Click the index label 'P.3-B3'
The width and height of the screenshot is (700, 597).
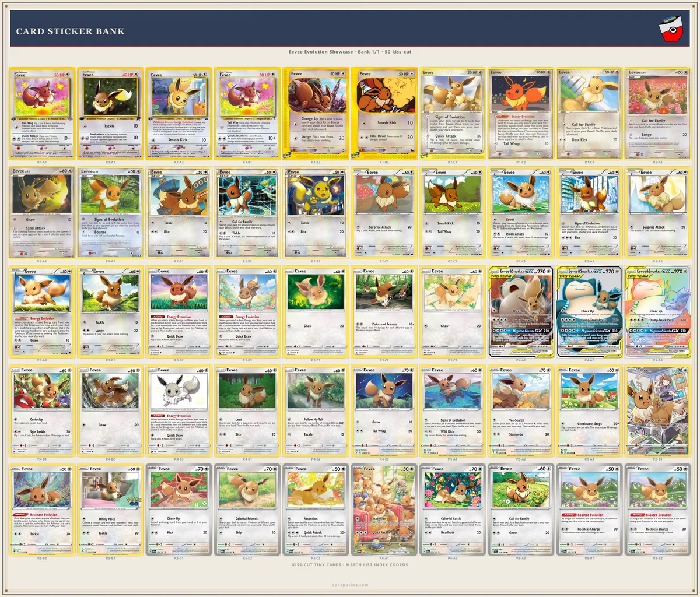click(247, 361)
